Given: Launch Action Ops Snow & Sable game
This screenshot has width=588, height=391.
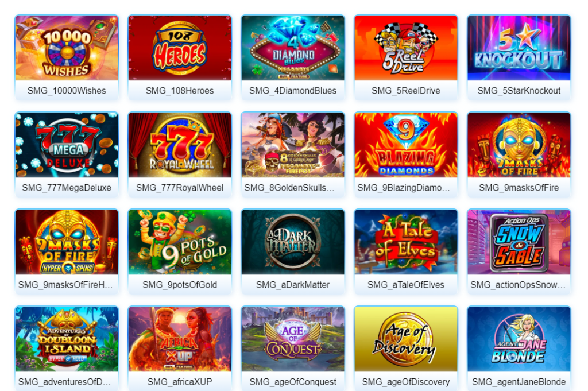Looking at the screenshot, I should [519, 242].
